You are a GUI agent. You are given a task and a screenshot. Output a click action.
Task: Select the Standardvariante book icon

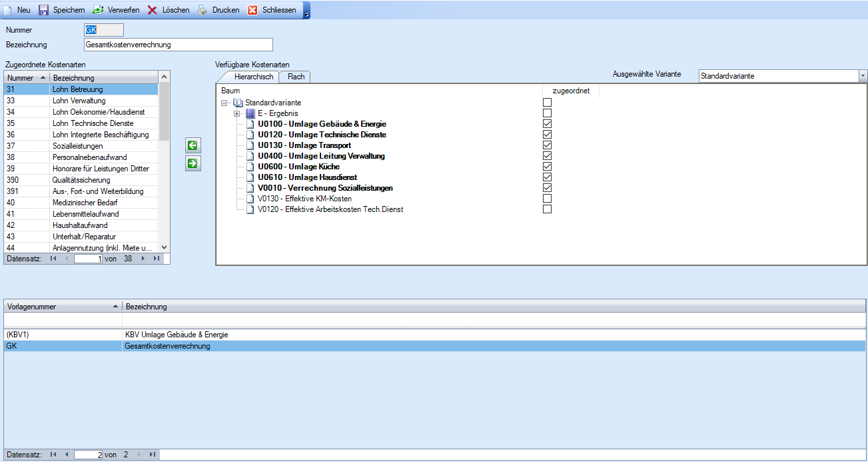(238, 103)
